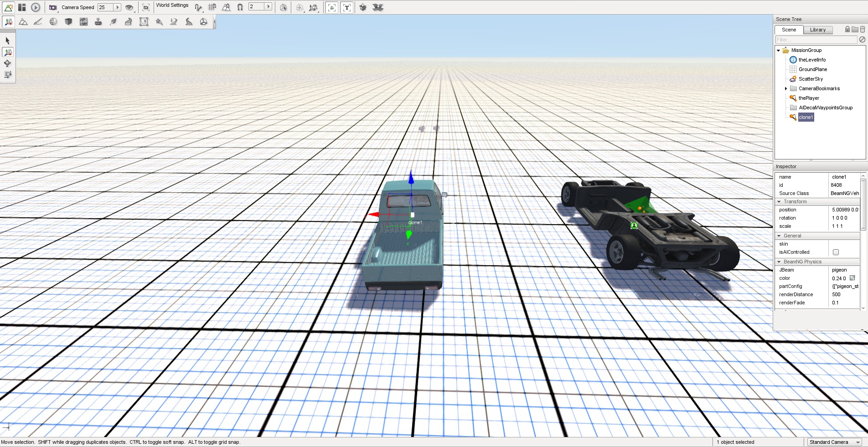Open the Decal Editor stamp icon
868x447 pixels.
pyautogui.click(x=98, y=22)
